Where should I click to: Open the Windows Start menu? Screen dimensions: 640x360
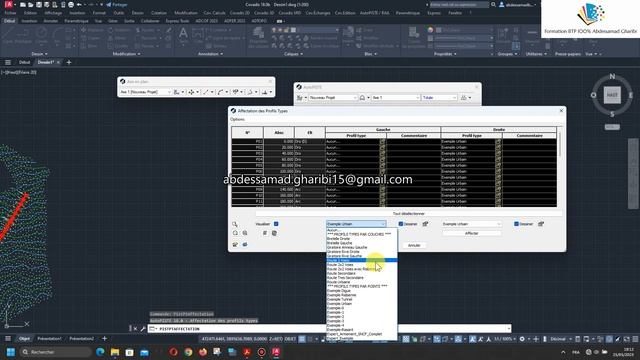click(x=11, y=352)
